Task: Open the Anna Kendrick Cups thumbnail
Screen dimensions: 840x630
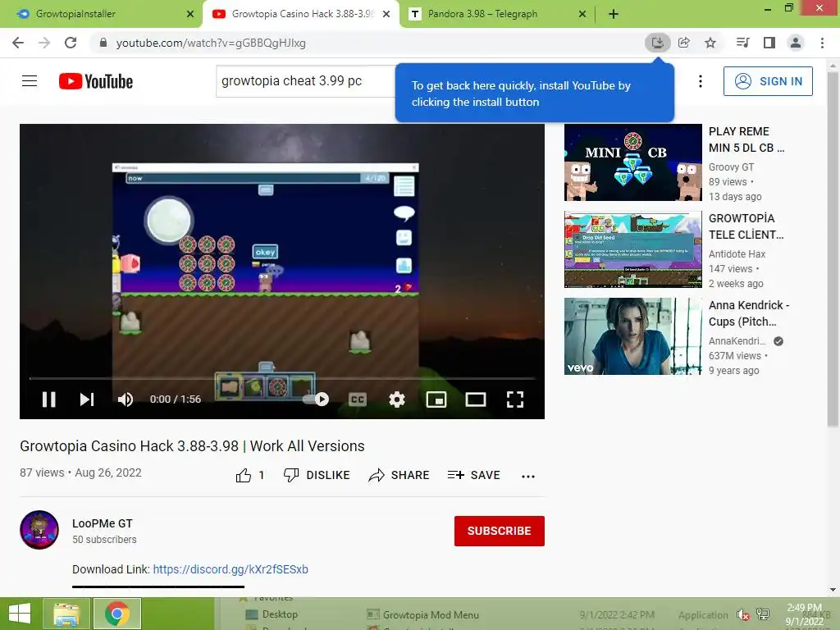Action: pos(632,336)
